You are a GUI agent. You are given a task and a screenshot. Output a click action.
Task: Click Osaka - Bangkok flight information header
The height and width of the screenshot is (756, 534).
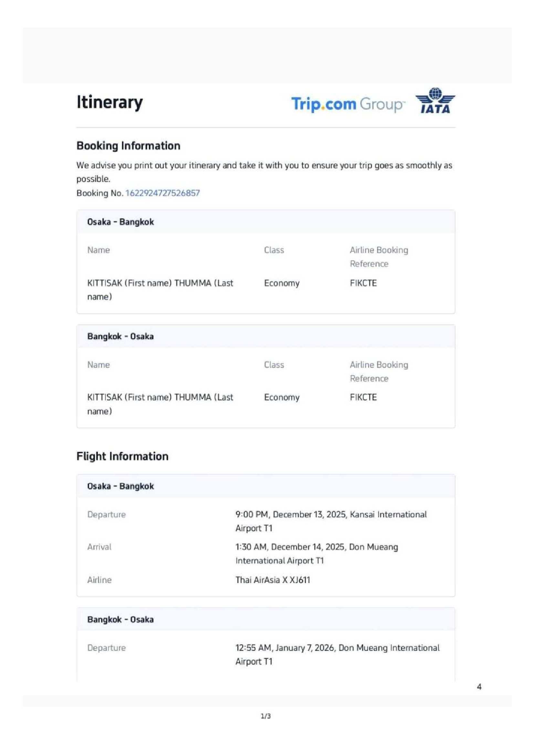pos(120,486)
